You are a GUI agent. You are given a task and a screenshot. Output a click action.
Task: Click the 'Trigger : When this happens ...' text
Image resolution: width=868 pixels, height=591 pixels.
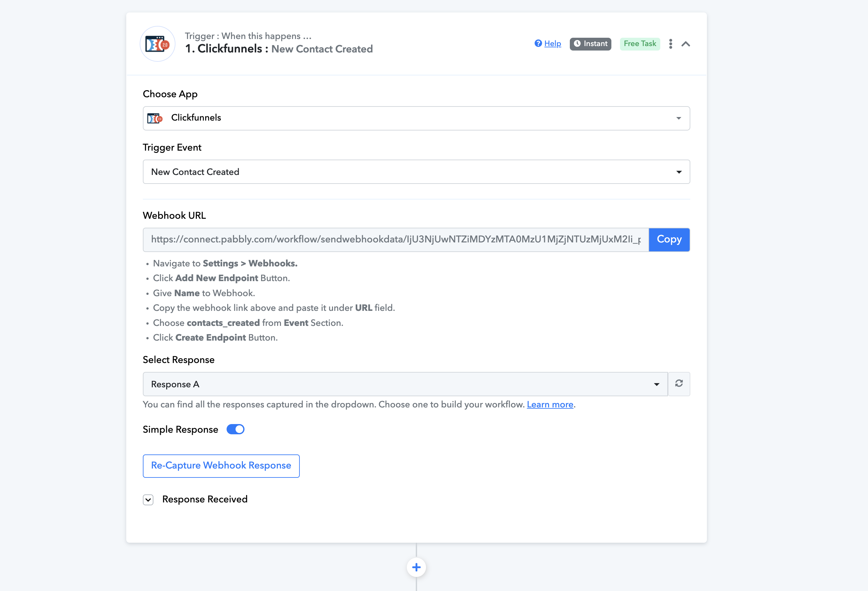point(248,36)
